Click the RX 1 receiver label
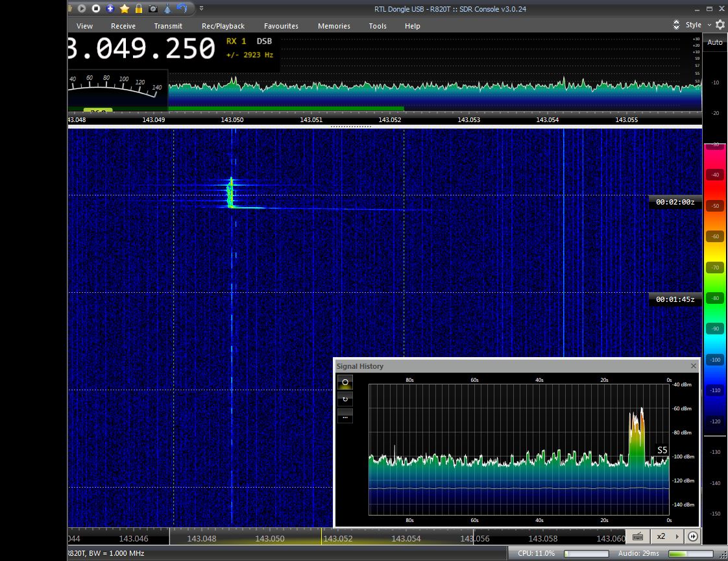The image size is (728, 561). [x=236, y=41]
